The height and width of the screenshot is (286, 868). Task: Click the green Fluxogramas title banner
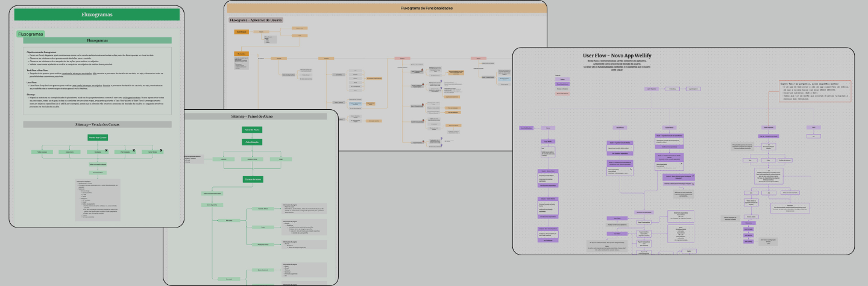point(96,14)
